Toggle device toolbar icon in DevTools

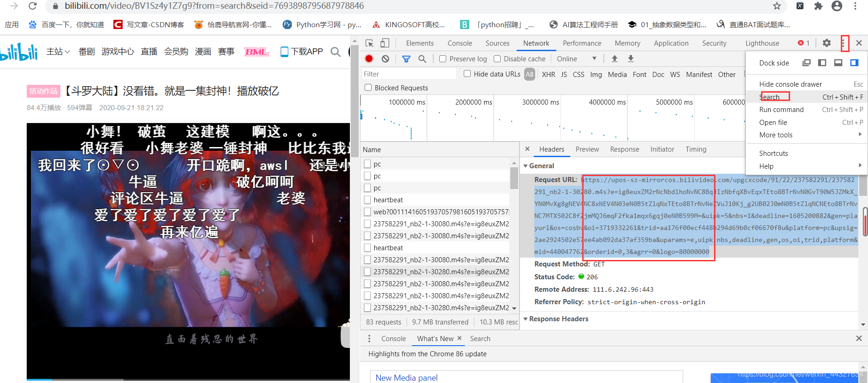click(x=384, y=43)
